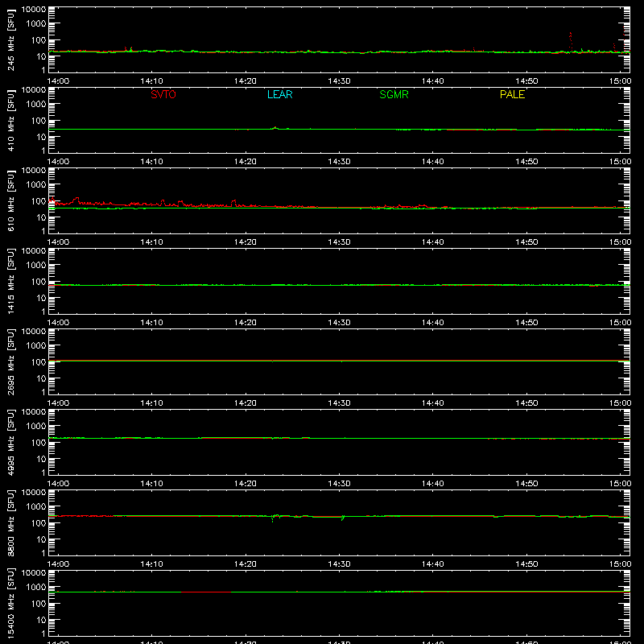The height and width of the screenshot is (644, 644).
Task: Click 14:40 tick label of 410 MHz panel
Action: pos(433,162)
